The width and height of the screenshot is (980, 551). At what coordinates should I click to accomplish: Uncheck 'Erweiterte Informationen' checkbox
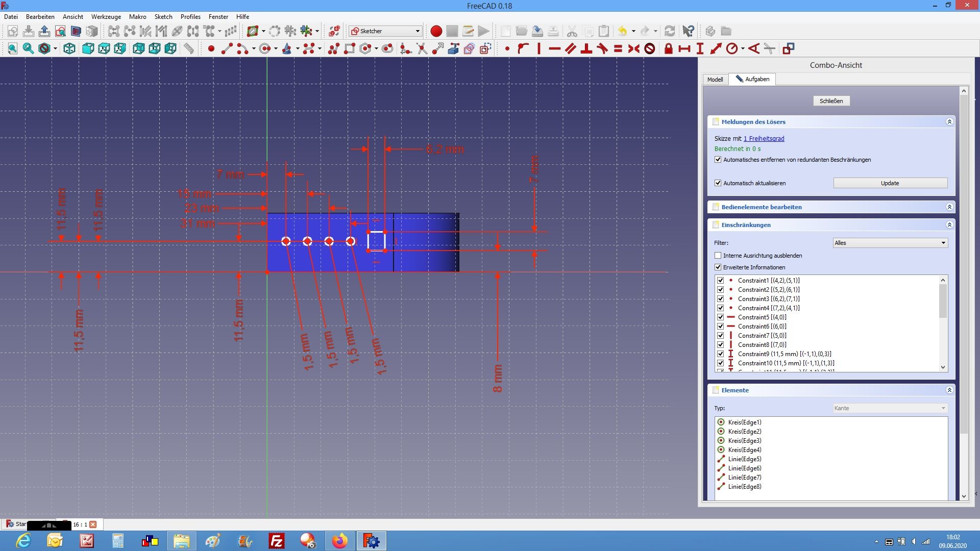(x=718, y=267)
